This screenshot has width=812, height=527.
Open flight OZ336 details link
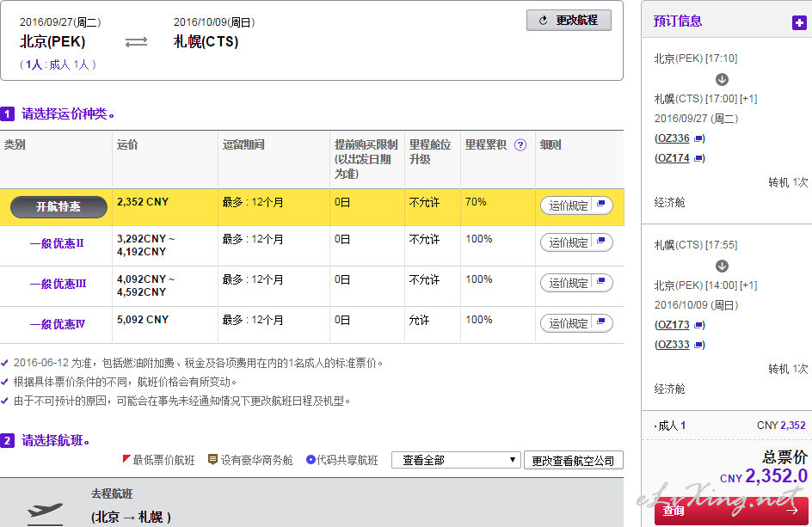pyautogui.click(x=672, y=138)
